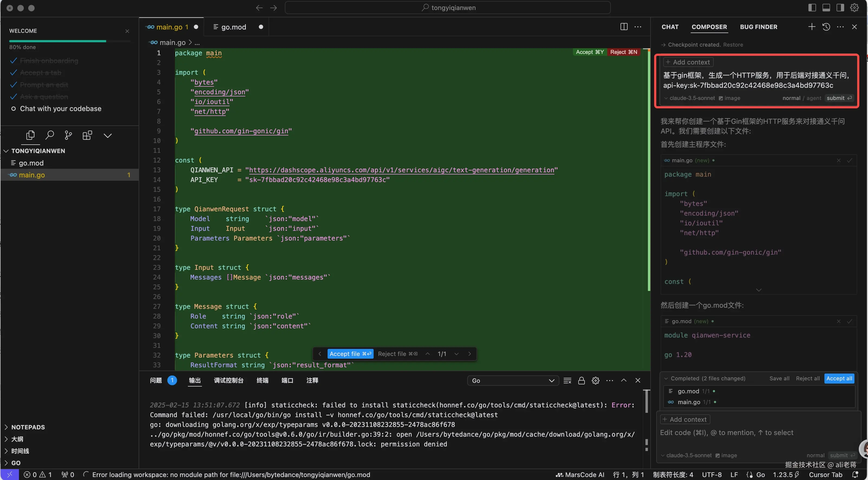Click the Restore checkpoint link
Screen dimensions: 868x480
(733, 45)
